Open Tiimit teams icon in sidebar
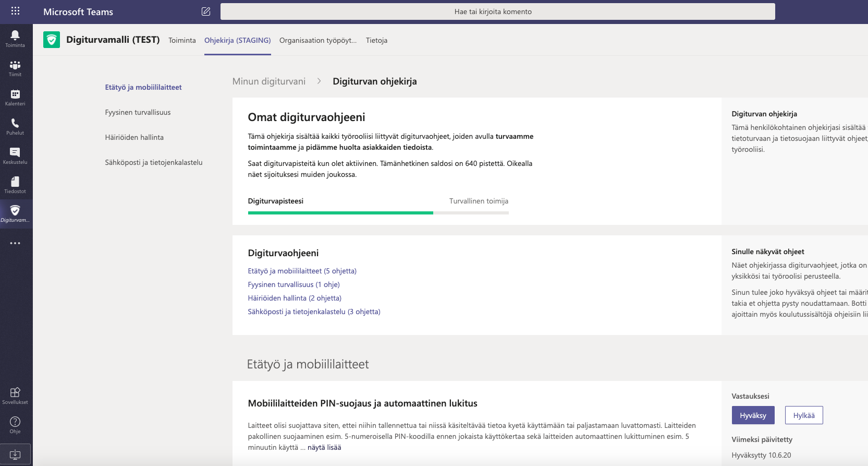This screenshot has height=466, width=868. click(x=15, y=68)
